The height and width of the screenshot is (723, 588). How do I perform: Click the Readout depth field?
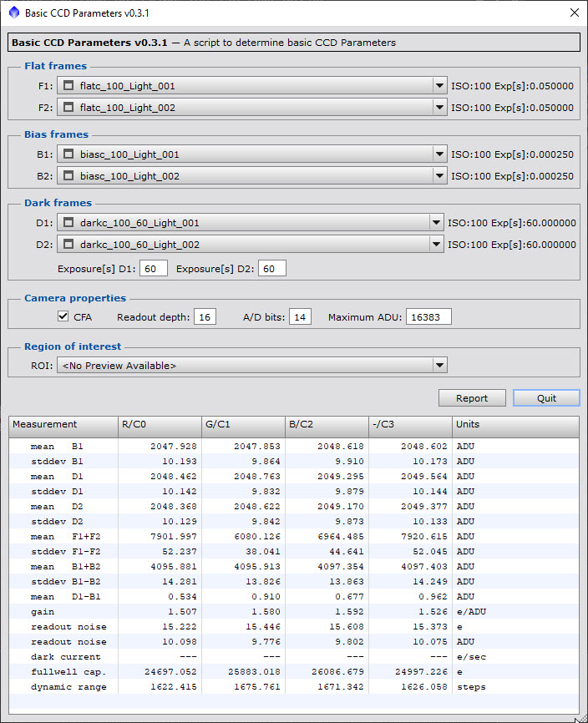pyautogui.click(x=205, y=316)
